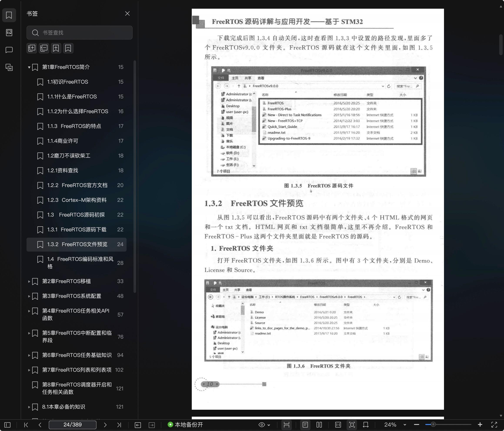504x431 pixels.
Task: Open the thumbnails panel icon
Action: (9, 32)
